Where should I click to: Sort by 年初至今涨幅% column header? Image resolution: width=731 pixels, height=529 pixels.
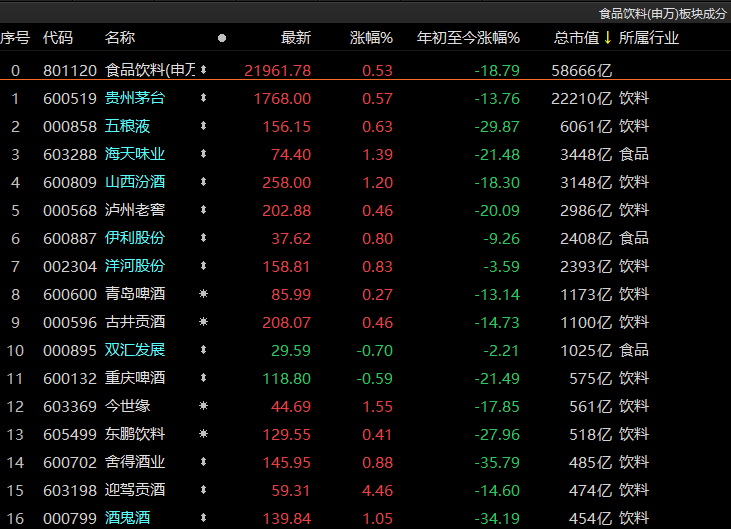coord(468,37)
